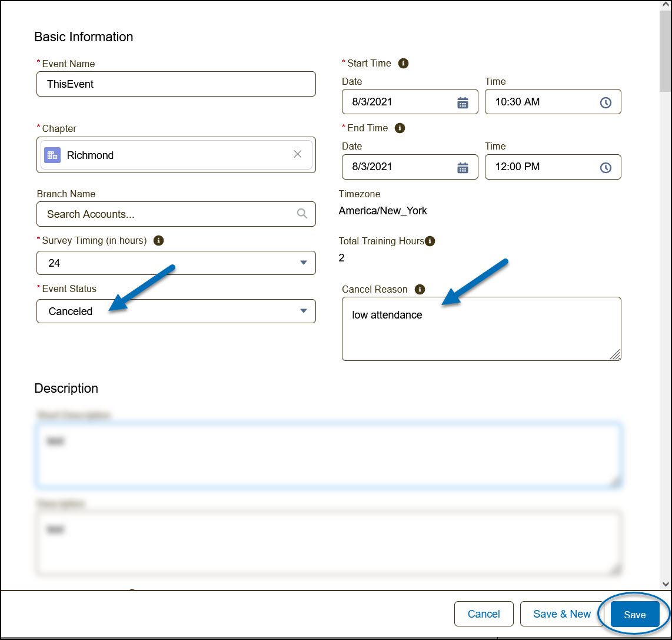Show the Survey Timing info tooltip
This screenshot has width=672, height=640.
[158, 241]
